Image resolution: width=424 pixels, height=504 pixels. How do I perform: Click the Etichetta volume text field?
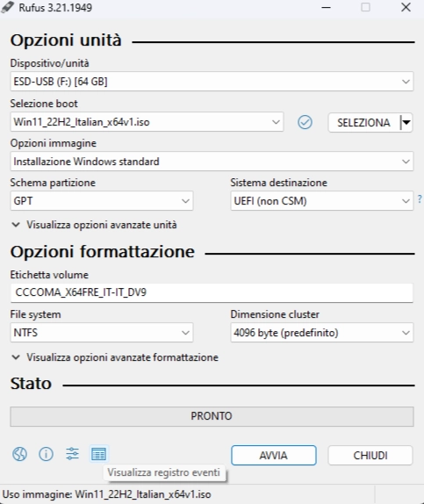[x=212, y=292]
